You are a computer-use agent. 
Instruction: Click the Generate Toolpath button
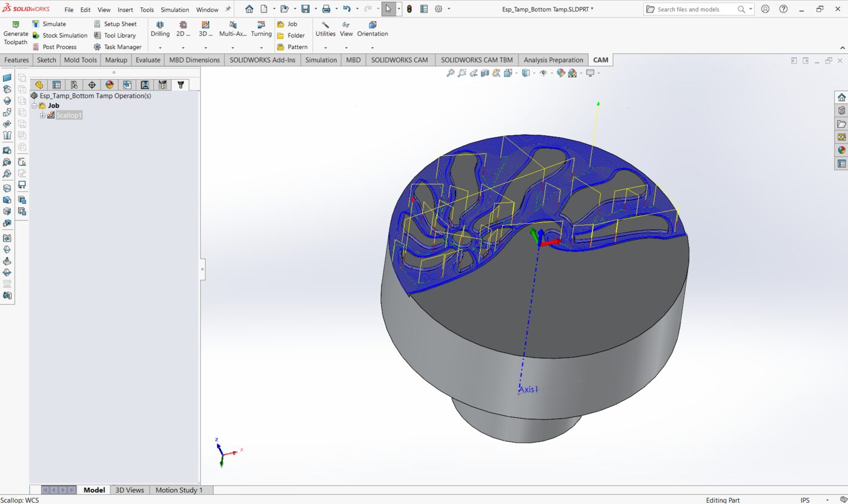pos(16,33)
